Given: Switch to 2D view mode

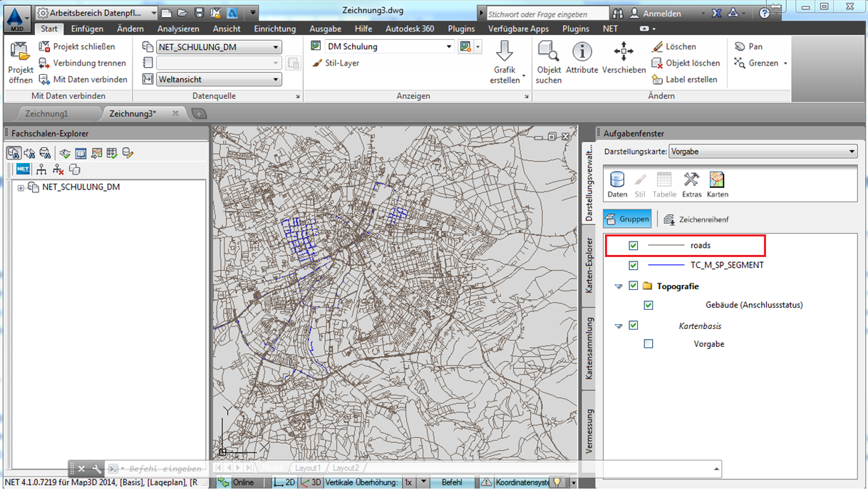Looking at the screenshot, I should coord(284,482).
